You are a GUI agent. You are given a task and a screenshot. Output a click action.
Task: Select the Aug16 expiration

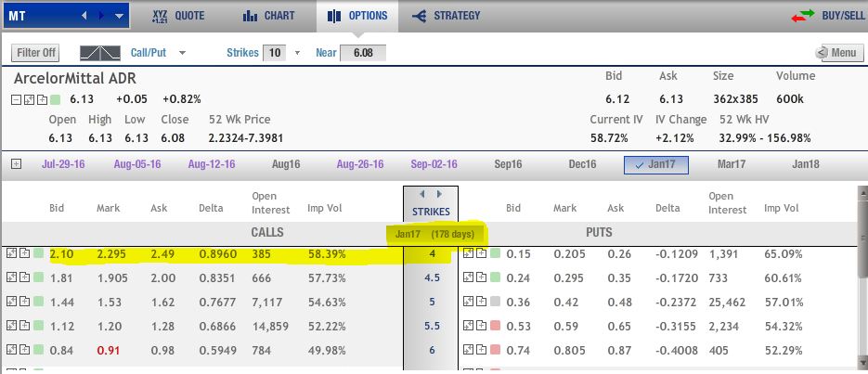point(286,164)
